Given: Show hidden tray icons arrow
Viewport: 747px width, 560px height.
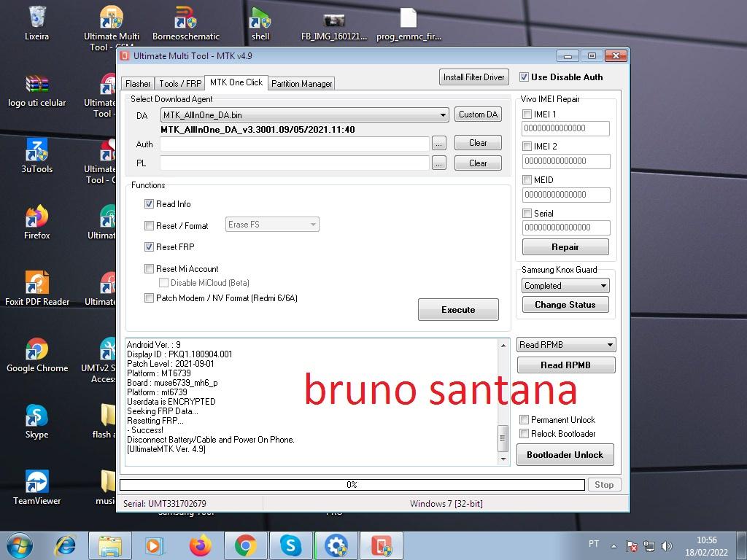Looking at the screenshot, I should click(x=614, y=546).
